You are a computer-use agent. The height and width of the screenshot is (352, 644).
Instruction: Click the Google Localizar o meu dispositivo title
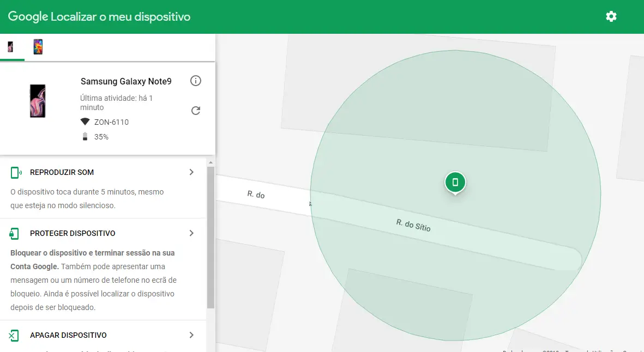click(x=99, y=17)
